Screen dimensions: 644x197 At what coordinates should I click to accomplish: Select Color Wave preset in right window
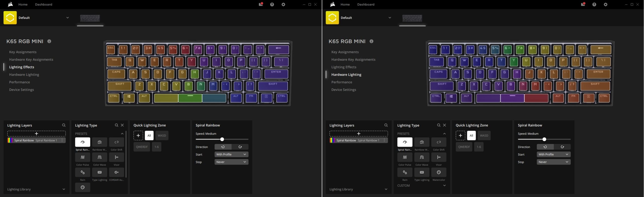[422, 157]
